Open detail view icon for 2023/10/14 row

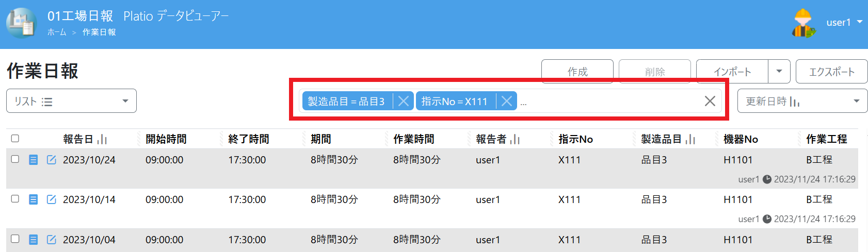(34, 199)
